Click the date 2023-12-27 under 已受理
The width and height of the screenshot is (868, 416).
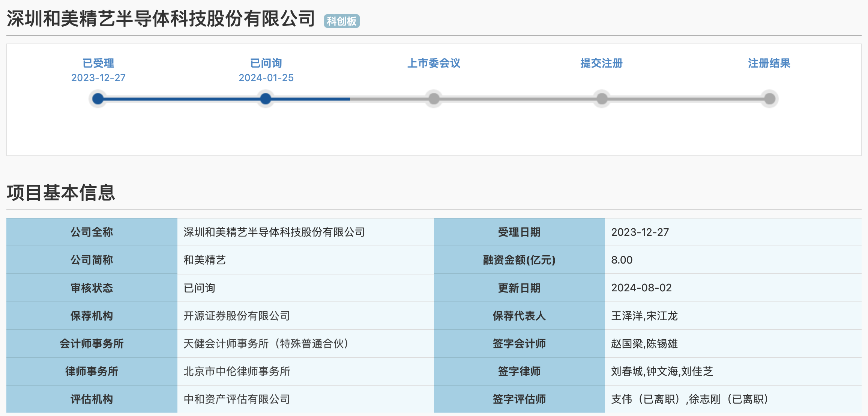[x=98, y=78]
